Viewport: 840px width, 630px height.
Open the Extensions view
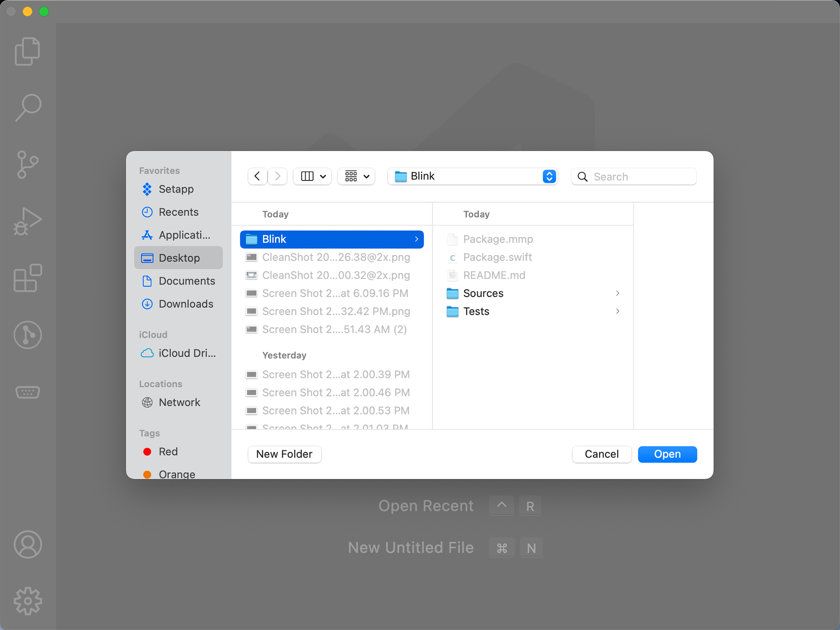coord(28,278)
